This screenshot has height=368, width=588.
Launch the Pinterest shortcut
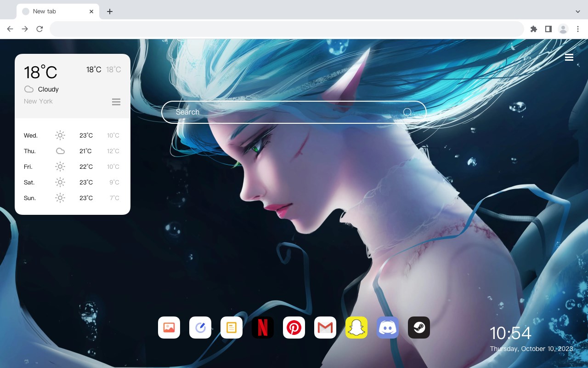click(x=294, y=328)
